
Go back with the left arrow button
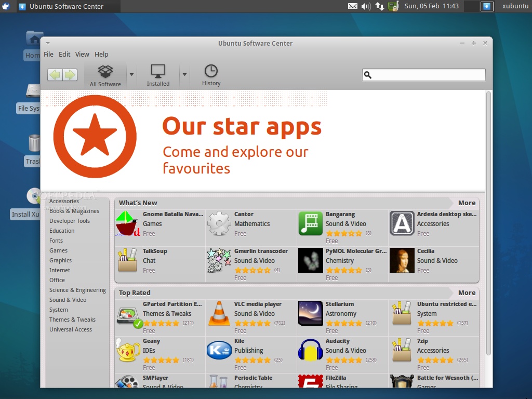click(x=55, y=75)
